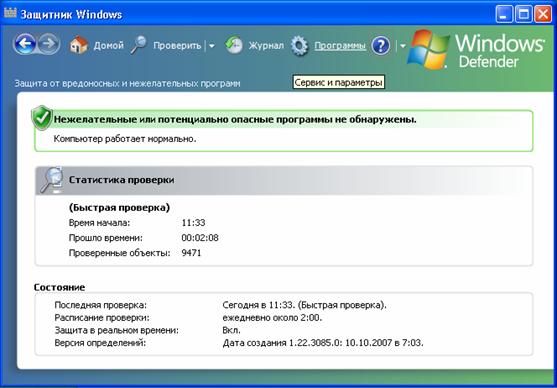The image size is (557, 388).
Task: Click elapsed time value 00:02:08
Action: [200, 238]
